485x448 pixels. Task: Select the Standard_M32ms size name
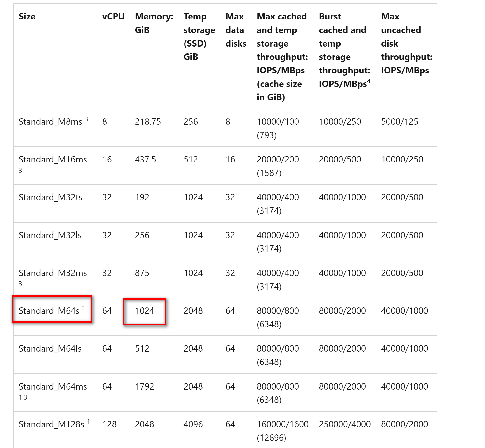(x=53, y=273)
